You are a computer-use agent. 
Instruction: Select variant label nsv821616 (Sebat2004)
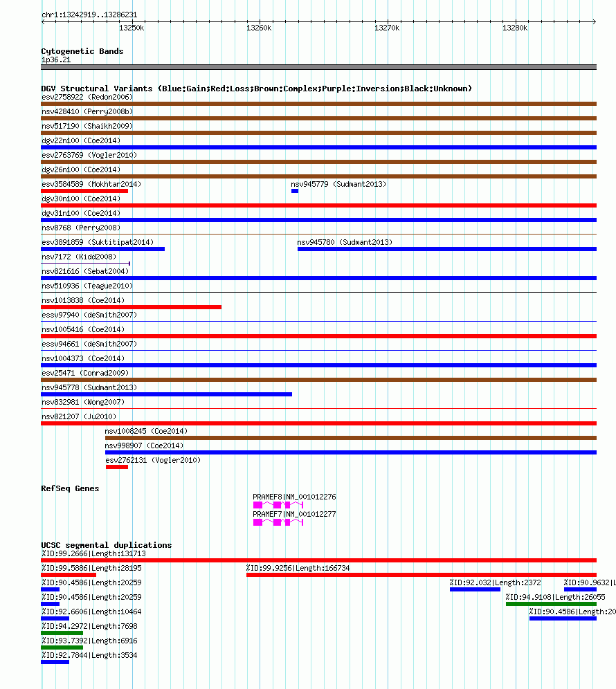click(x=85, y=271)
